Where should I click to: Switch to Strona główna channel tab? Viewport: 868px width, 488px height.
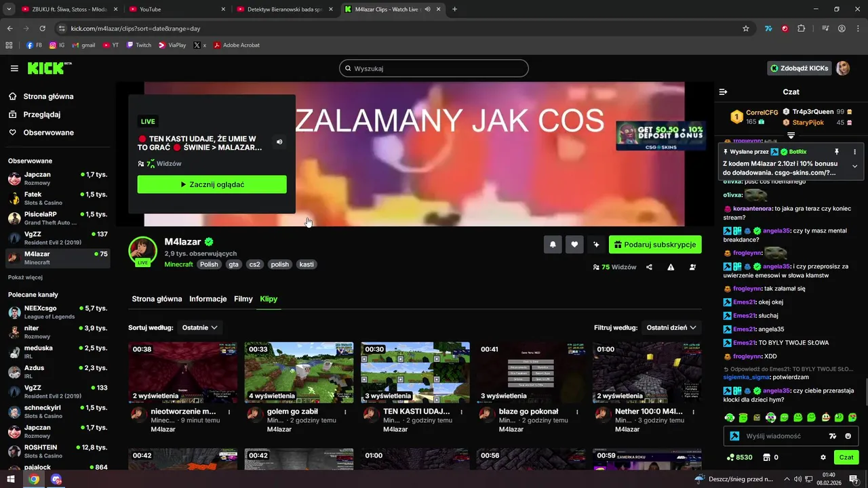(157, 299)
